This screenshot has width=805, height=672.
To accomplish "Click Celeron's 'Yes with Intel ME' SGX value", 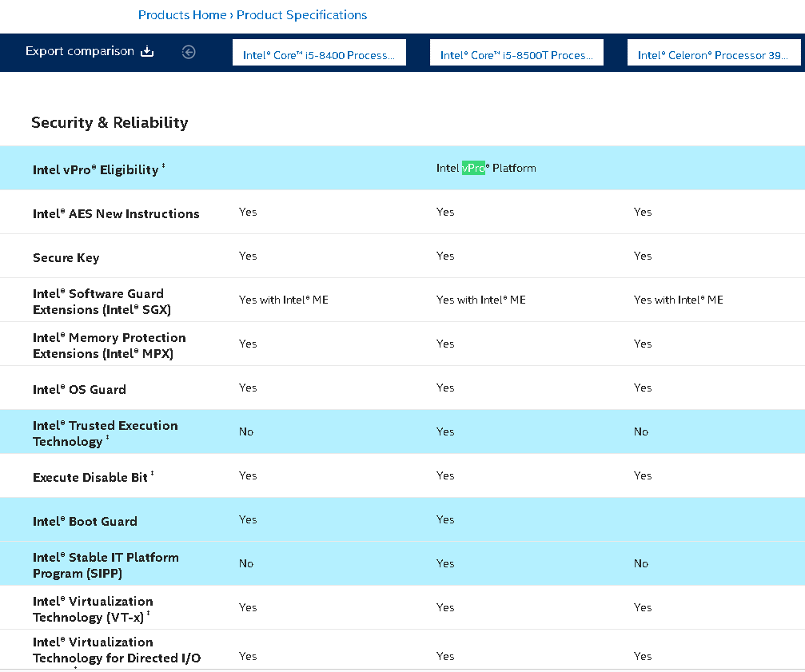I will [678, 300].
